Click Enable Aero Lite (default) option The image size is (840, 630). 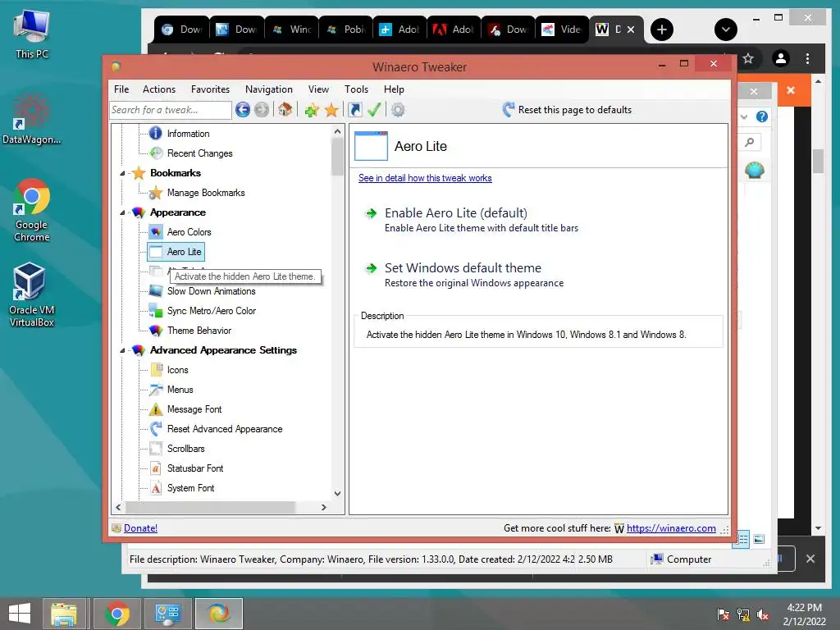click(x=456, y=213)
